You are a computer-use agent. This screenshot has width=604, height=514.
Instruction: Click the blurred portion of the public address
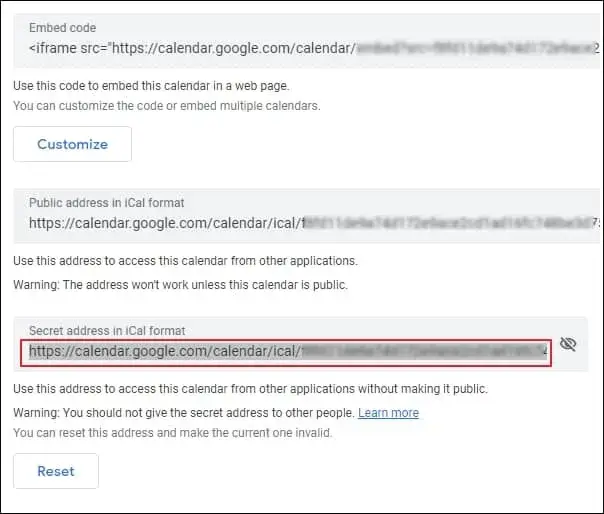(451, 223)
